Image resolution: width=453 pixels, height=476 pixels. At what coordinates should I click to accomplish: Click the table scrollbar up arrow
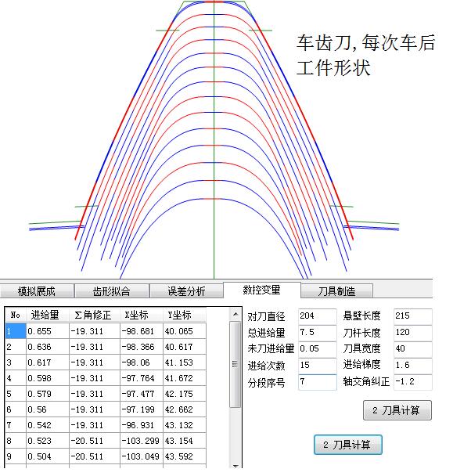pos(235,315)
